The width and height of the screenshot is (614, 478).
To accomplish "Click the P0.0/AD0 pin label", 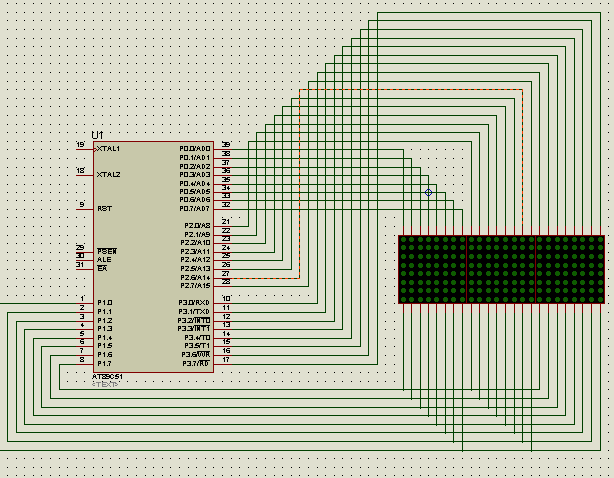I will click(x=195, y=149).
